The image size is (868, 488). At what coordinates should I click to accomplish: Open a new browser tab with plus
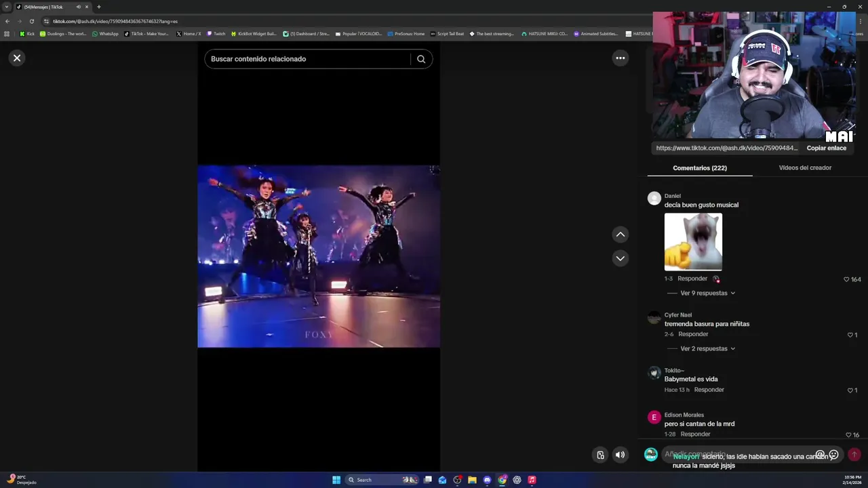coord(98,7)
